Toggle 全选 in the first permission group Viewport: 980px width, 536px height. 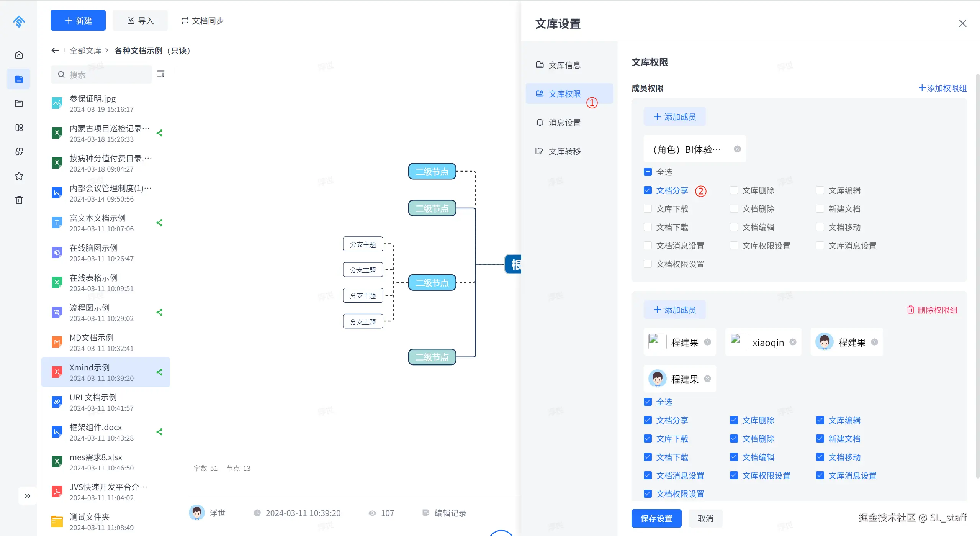(x=648, y=172)
